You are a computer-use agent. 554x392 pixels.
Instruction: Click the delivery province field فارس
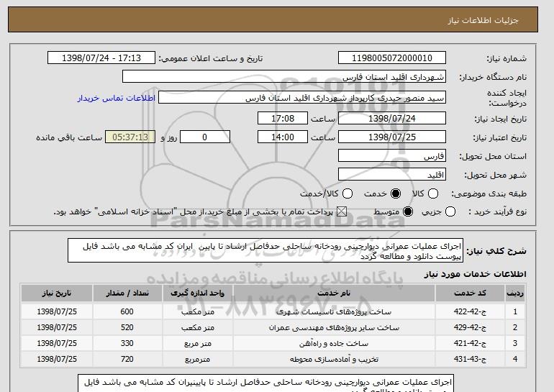[x=392, y=156]
